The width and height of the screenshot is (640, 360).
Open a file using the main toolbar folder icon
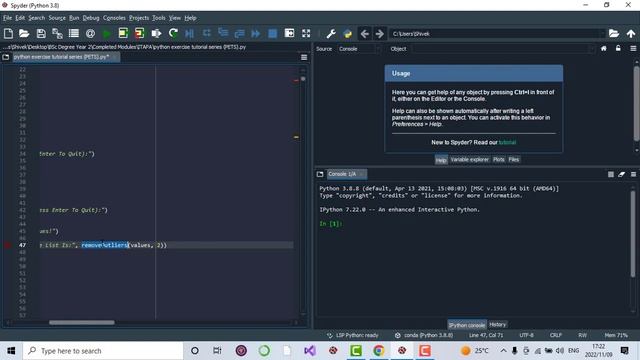[24, 33]
